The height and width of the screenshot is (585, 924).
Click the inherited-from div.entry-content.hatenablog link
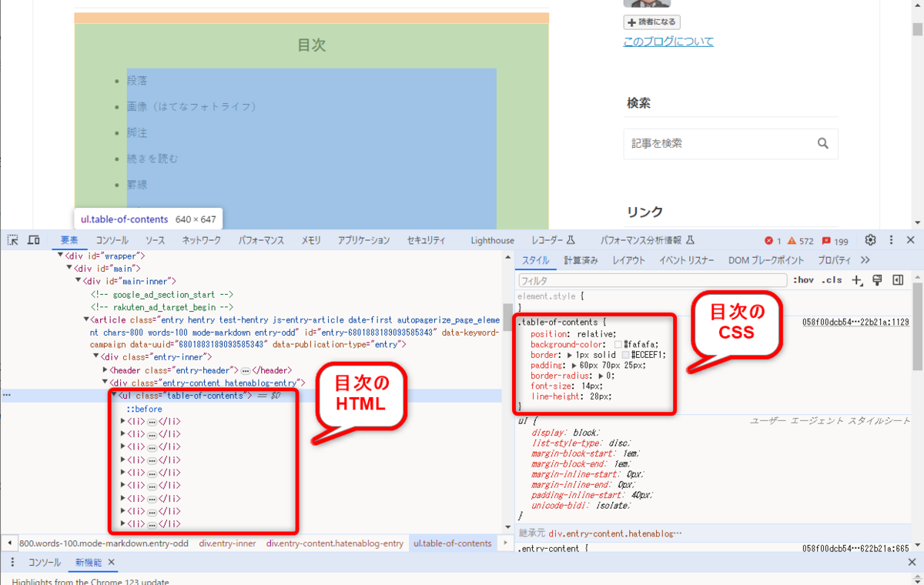coord(615,533)
